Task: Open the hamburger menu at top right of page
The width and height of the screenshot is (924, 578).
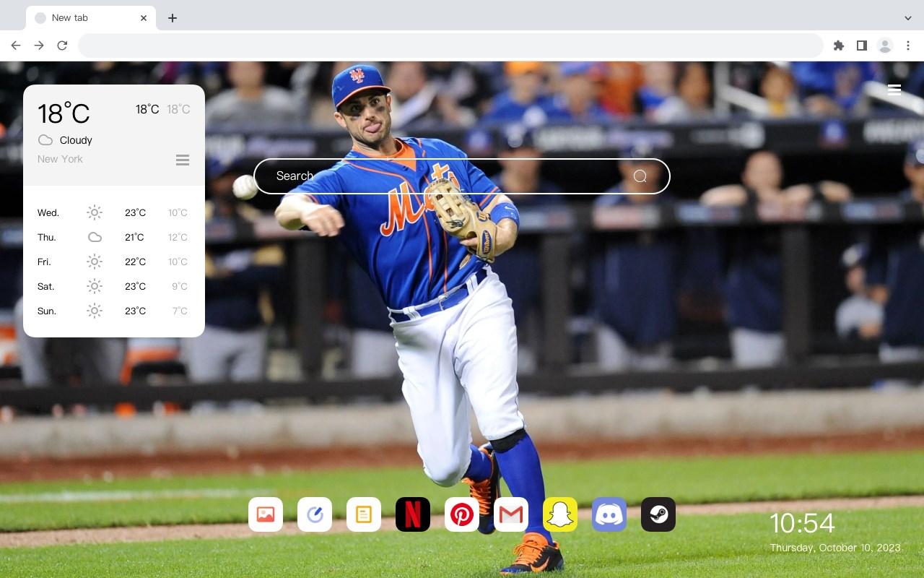Action: [x=894, y=90]
